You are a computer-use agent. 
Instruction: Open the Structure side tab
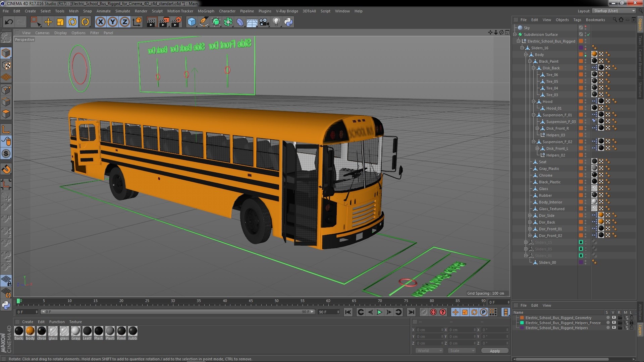[x=640, y=89]
